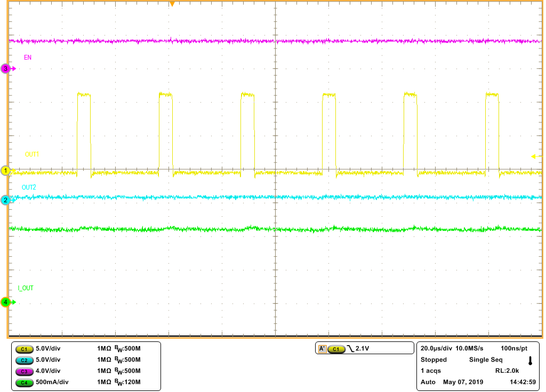Select the C2 cyan channel badge
The height and width of the screenshot is (392, 546).
click(25, 360)
